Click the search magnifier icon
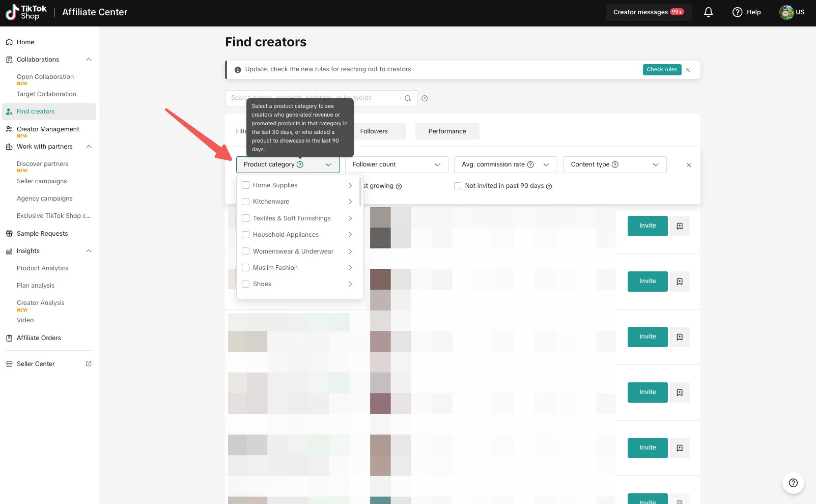Image resolution: width=816 pixels, height=504 pixels. (408, 98)
